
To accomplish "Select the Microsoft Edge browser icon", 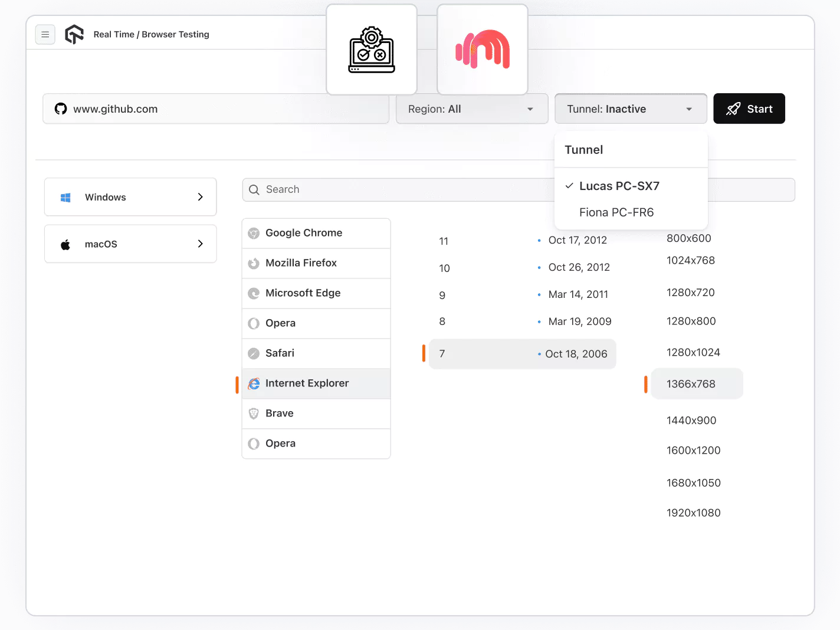I will coord(254,293).
